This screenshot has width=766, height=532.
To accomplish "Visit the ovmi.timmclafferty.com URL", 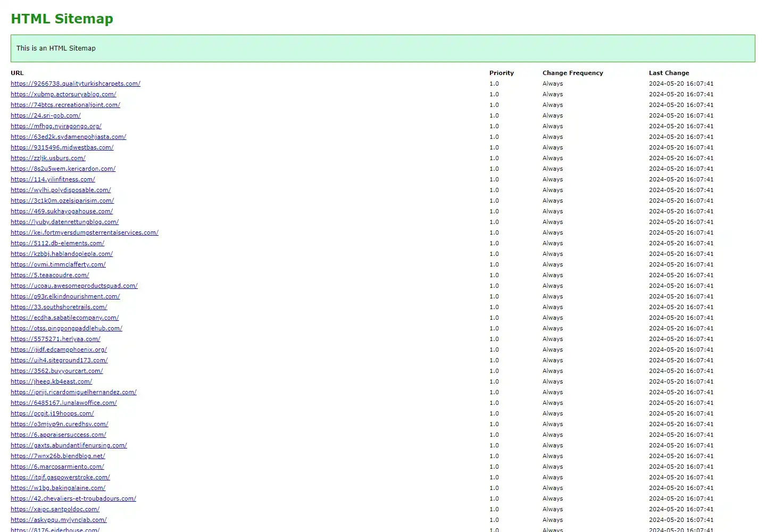I will 58,264.
